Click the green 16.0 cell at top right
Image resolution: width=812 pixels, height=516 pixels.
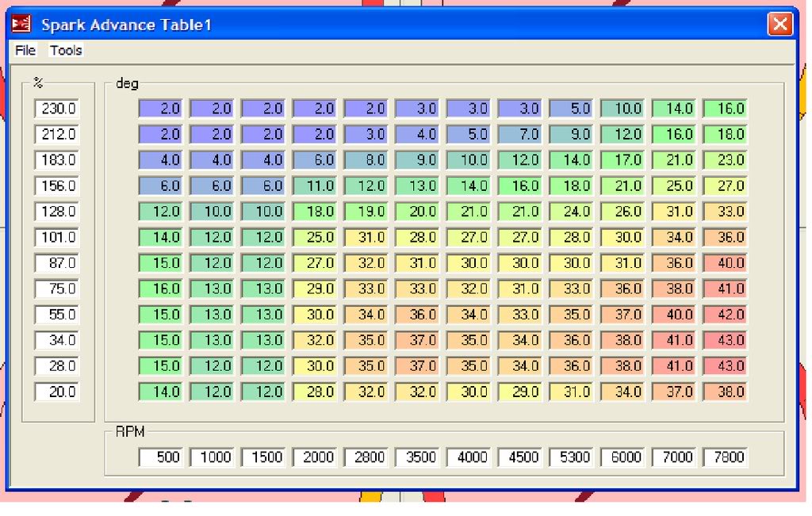coord(725,109)
